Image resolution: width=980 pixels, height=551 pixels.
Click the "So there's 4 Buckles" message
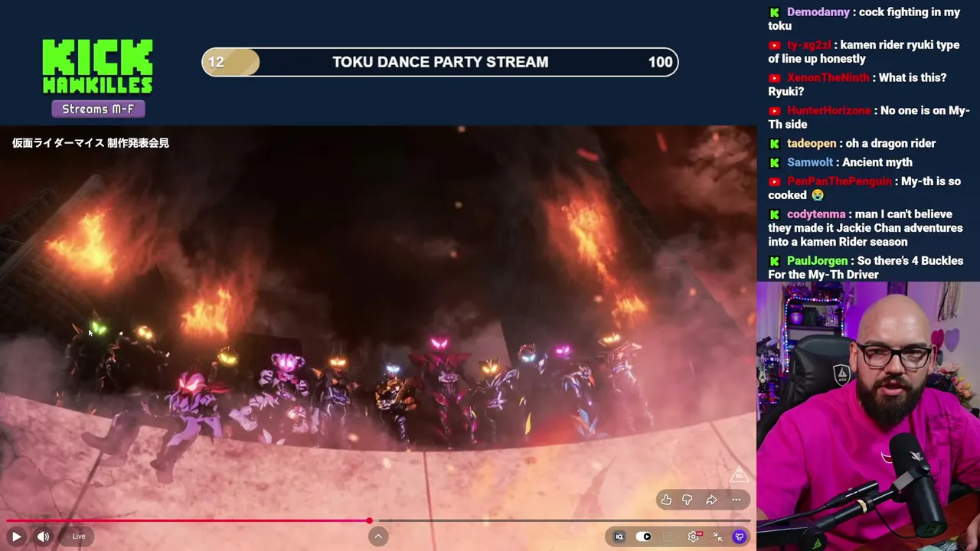click(x=866, y=268)
